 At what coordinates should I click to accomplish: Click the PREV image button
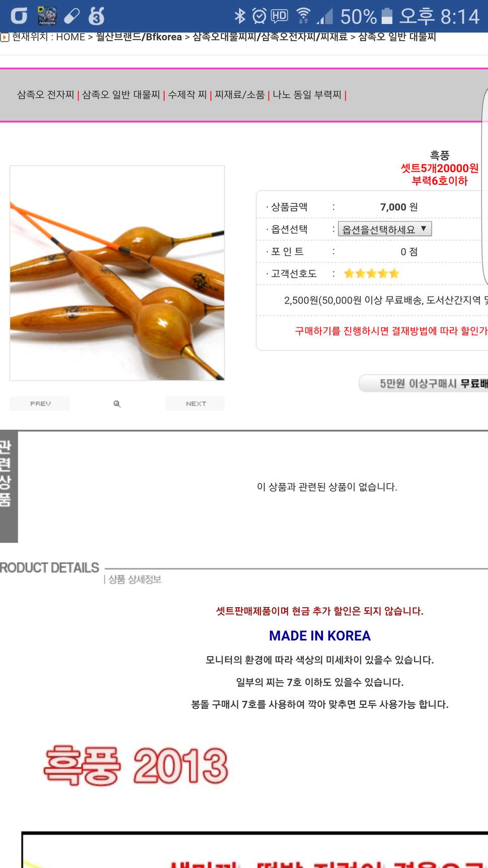tap(40, 404)
